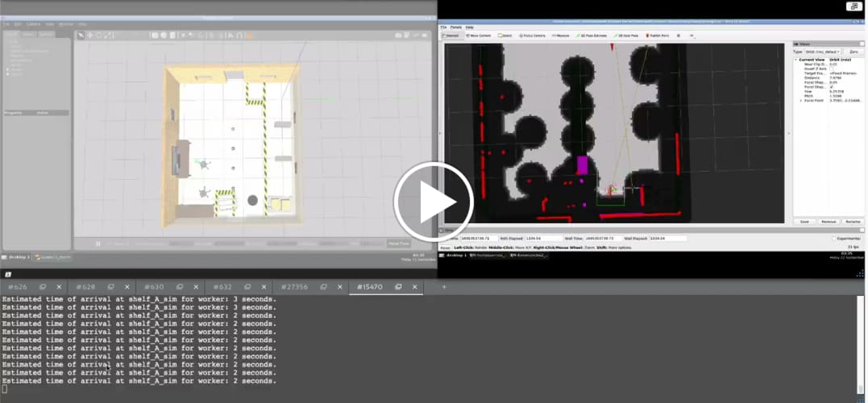Image resolution: width=868 pixels, height=403 pixels.
Task: Choose the Gazebo rotate mode tool
Action: pos(99,35)
